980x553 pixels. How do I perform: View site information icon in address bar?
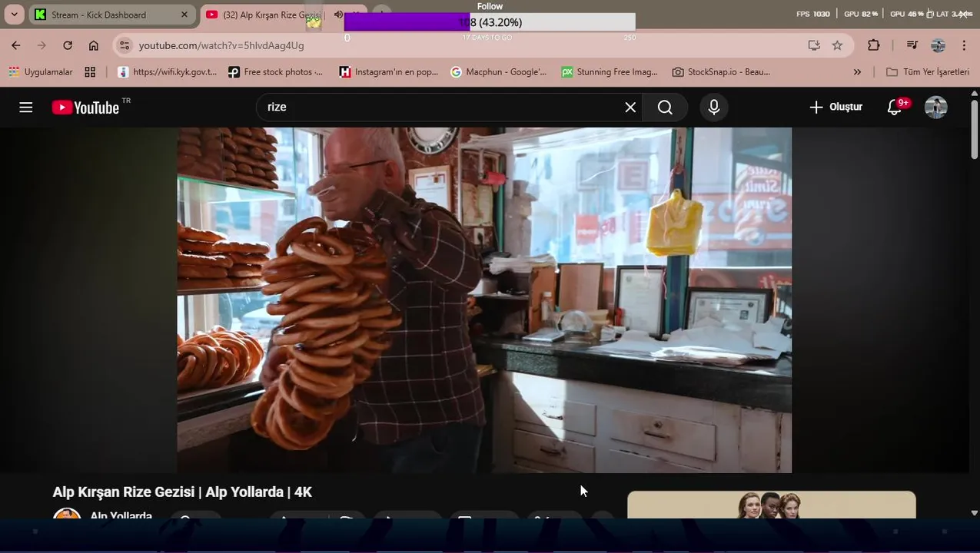(x=125, y=45)
